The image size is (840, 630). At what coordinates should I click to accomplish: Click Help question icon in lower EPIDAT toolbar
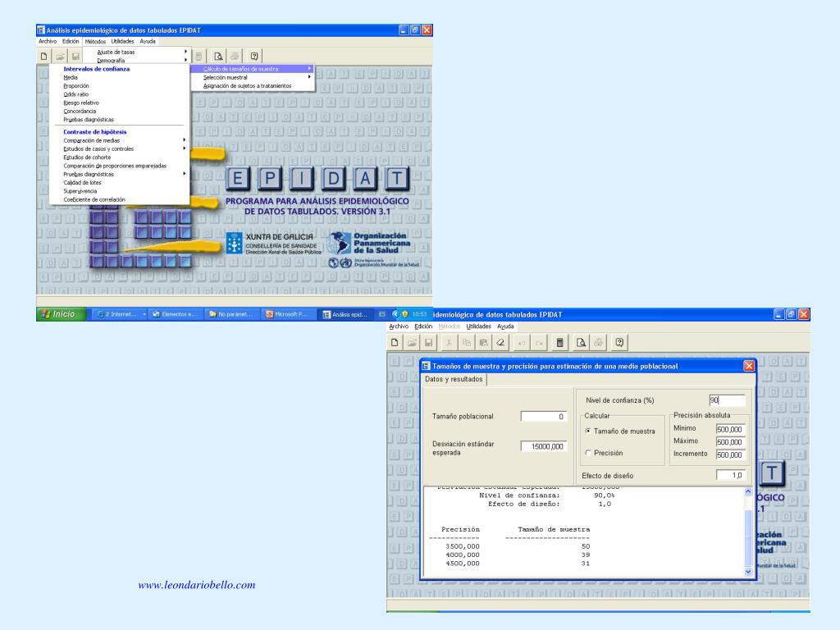(x=619, y=342)
